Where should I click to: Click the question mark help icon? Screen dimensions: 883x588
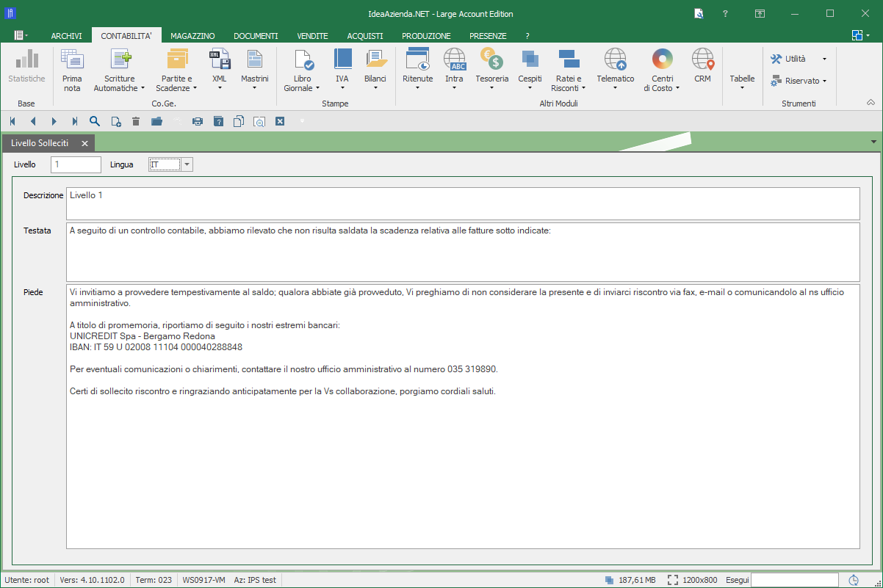[725, 13]
